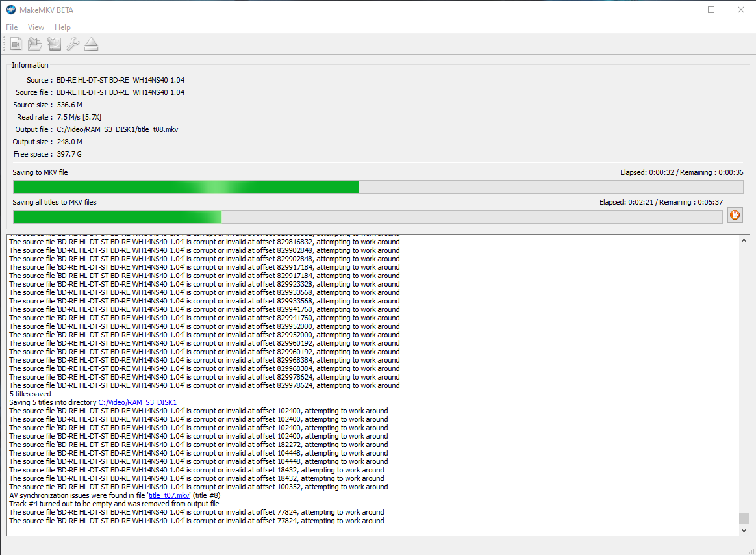The height and width of the screenshot is (555, 756).
Task: Click the 'Saving to MKV file' label
Action: [x=40, y=172]
